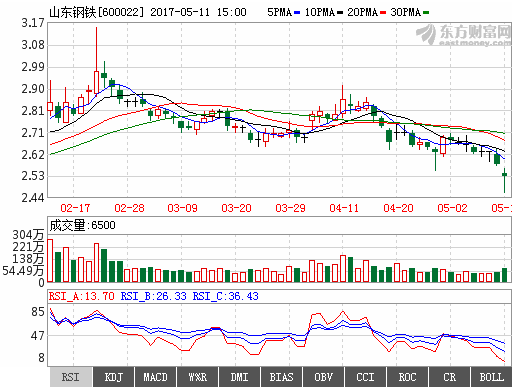Click the 10PMA black legend marker
This screenshot has width=513, height=388.
pos(340,13)
